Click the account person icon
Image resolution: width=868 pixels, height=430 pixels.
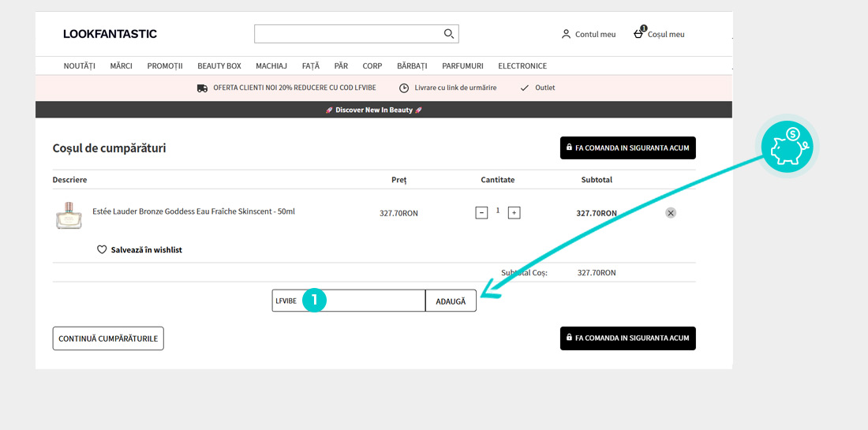pos(566,34)
